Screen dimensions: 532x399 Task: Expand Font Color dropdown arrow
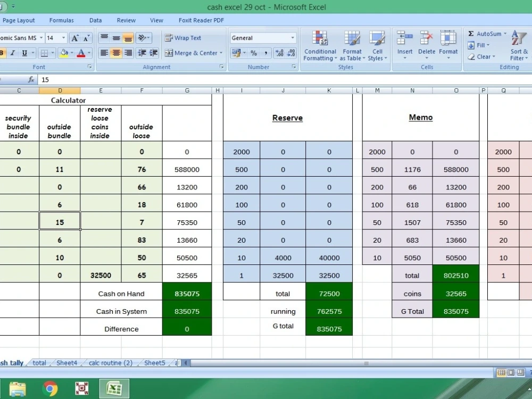89,53
